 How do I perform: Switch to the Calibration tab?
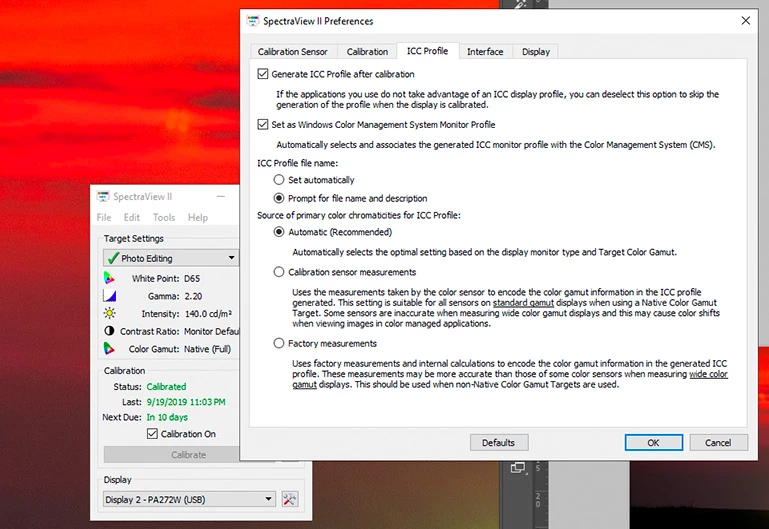coord(367,51)
